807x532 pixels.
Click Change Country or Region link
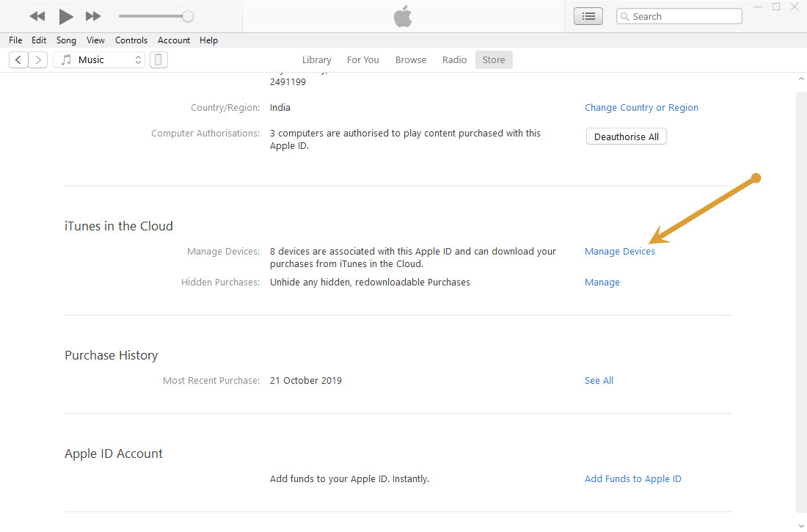click(641, 108)
